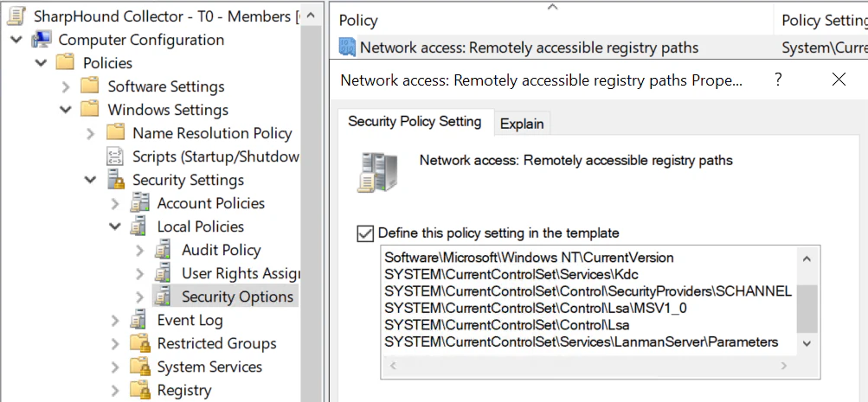Collapse the Local Policies tree node
Viewport: 868px width, 402px height.
click(115, 227)
